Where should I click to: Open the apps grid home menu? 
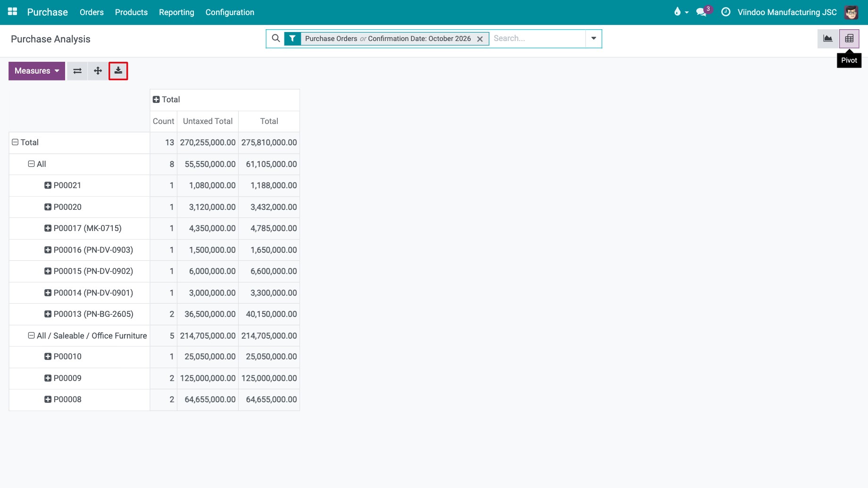(13, 12)
